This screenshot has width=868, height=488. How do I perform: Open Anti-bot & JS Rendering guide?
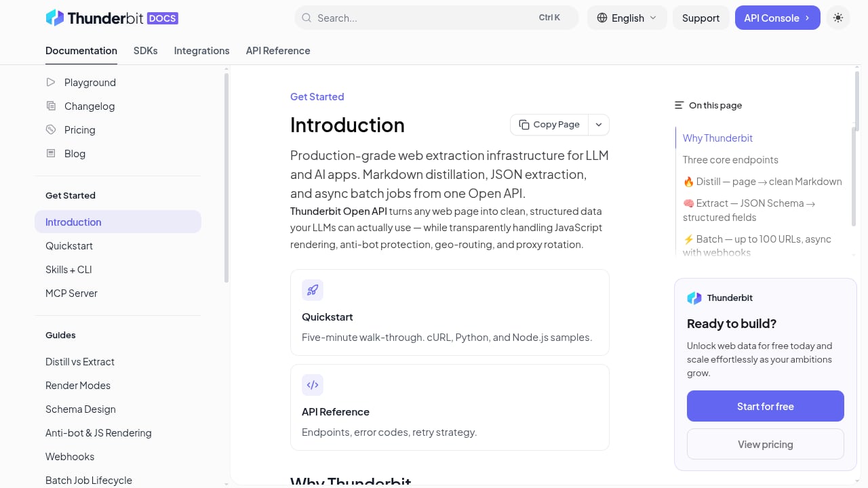point(118,432)
